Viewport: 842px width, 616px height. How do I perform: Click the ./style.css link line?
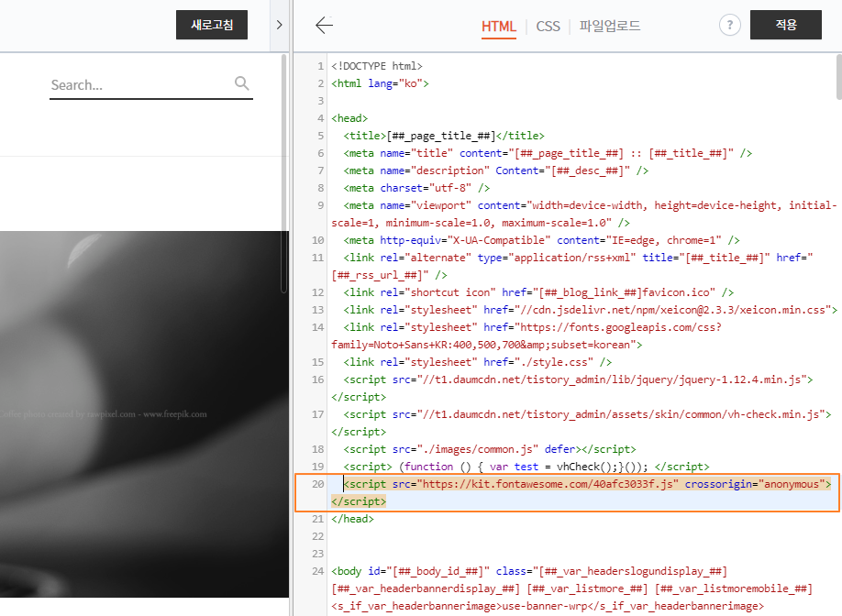point(477,362)
